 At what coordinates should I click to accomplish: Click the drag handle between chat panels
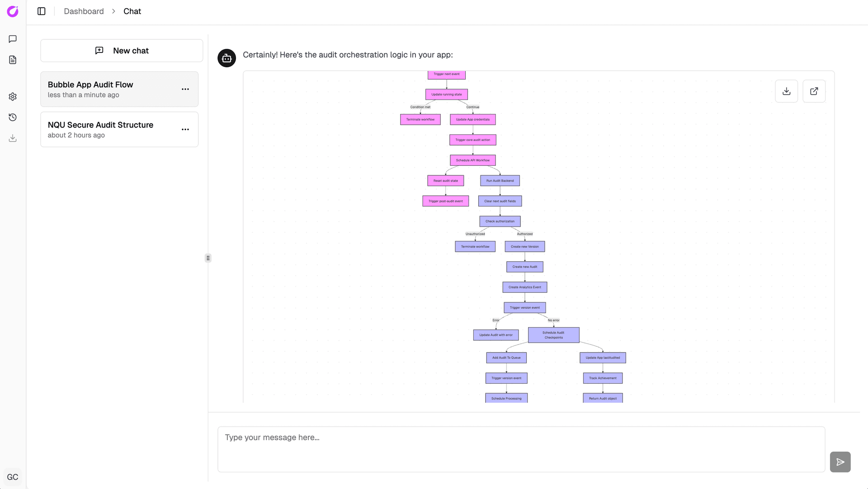click(208, 258)
